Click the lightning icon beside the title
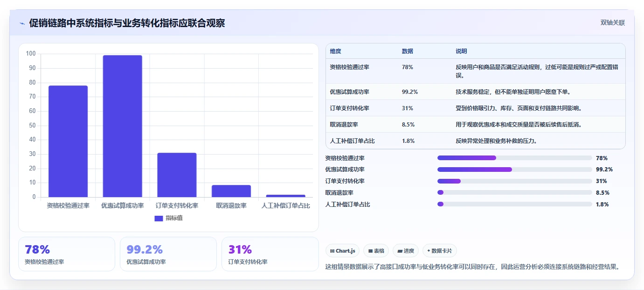This screenshot has width=644, height=290. [22, 23]
